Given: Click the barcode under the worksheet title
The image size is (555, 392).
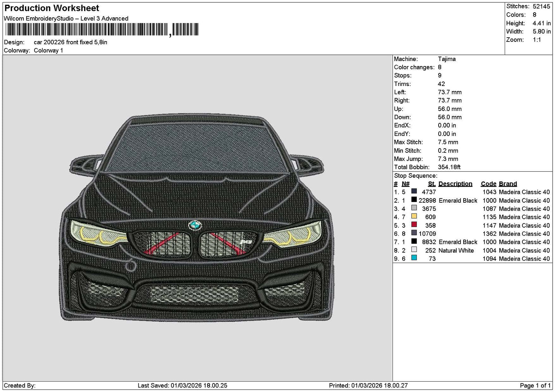Looking at the screenshot, I should [x=102, y=30].
